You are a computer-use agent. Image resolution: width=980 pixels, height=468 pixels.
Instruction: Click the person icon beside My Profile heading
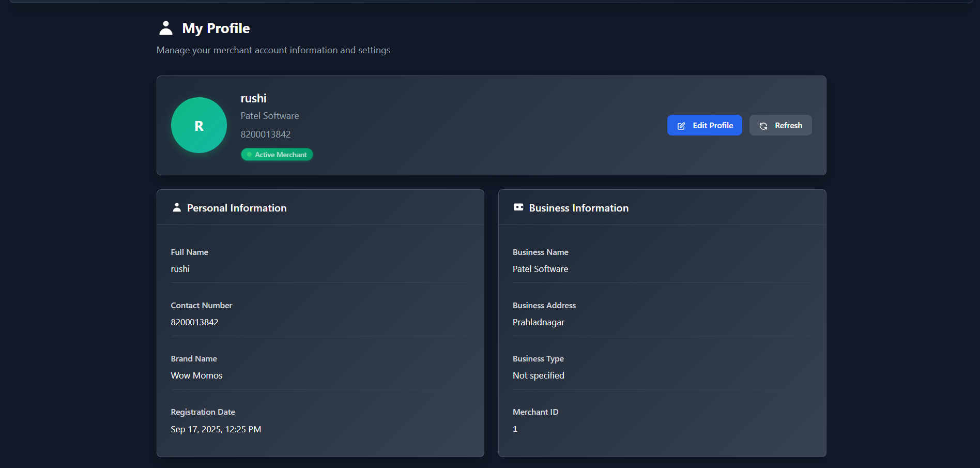[x=165, y=28]
